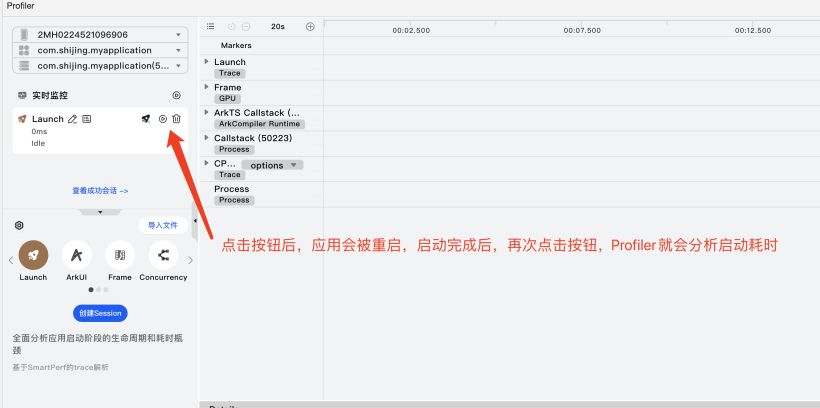Zoom out the timeline with minus icon

point(246,27)
